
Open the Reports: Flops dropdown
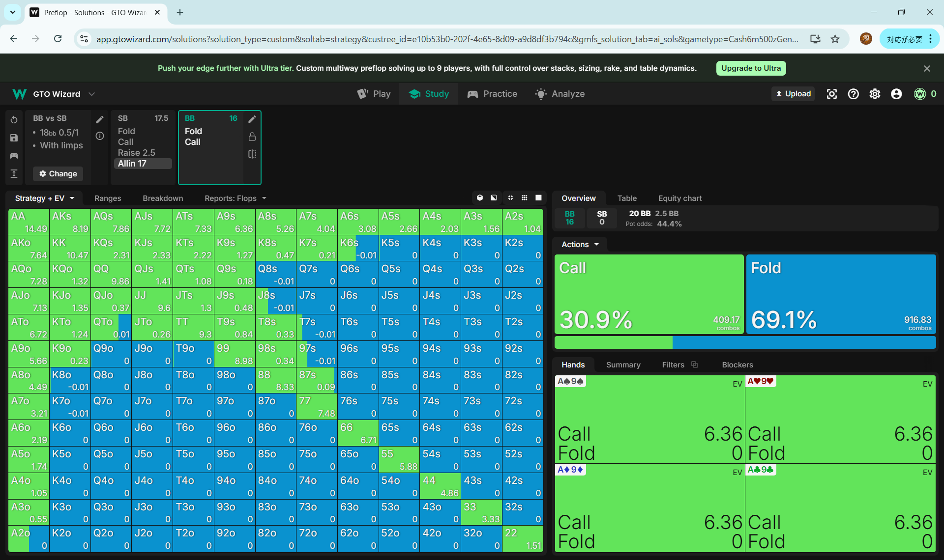pos(236,198)
